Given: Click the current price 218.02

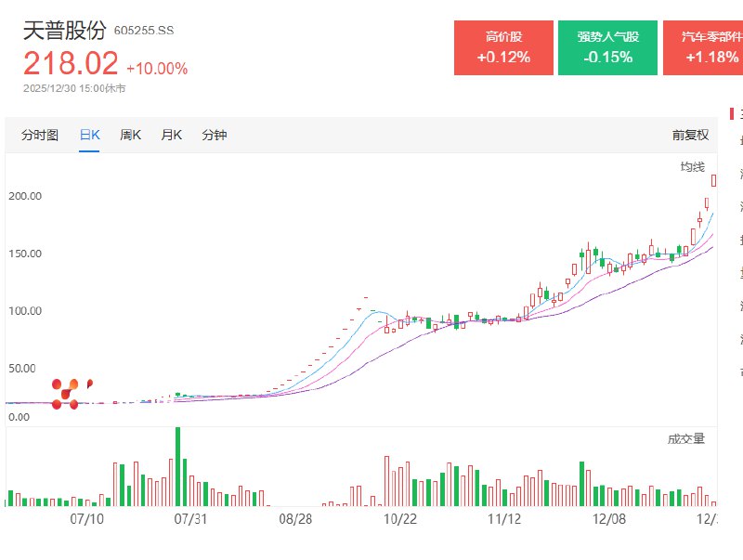Looking at the screenshot, I should click(x=71, y=63).
